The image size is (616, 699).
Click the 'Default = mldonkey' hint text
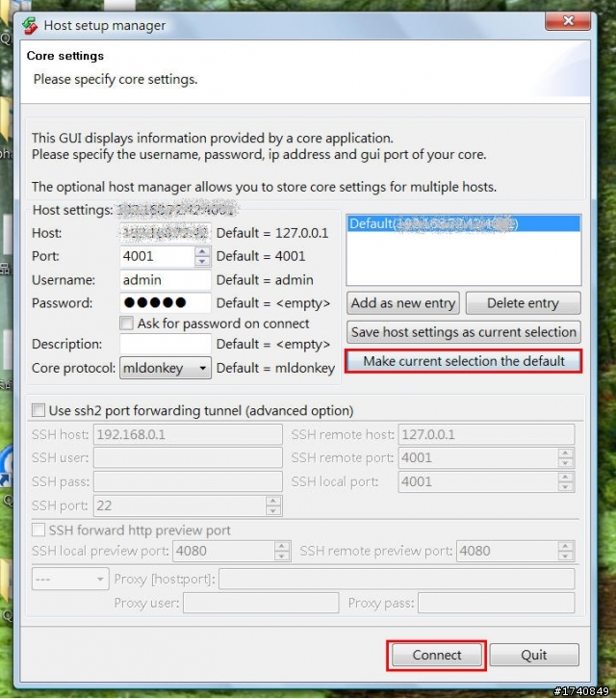pyautogui.click(x=275, y=368)
